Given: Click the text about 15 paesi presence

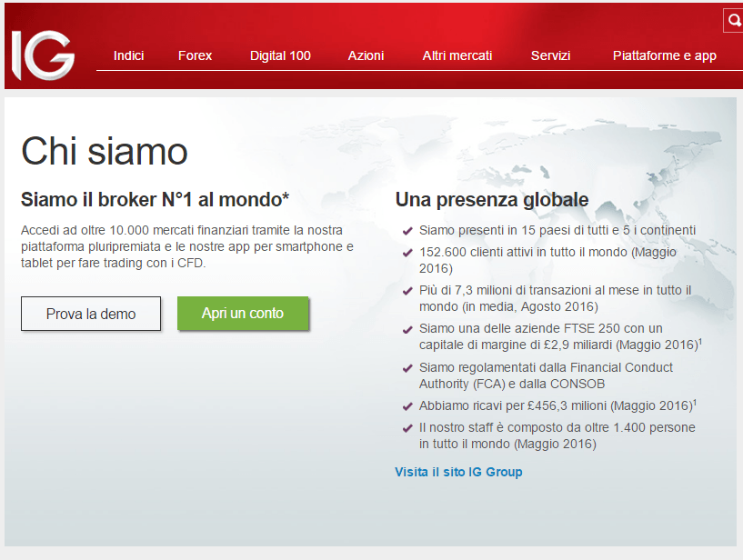Looking at the screenshot, I should click(557, 230).
